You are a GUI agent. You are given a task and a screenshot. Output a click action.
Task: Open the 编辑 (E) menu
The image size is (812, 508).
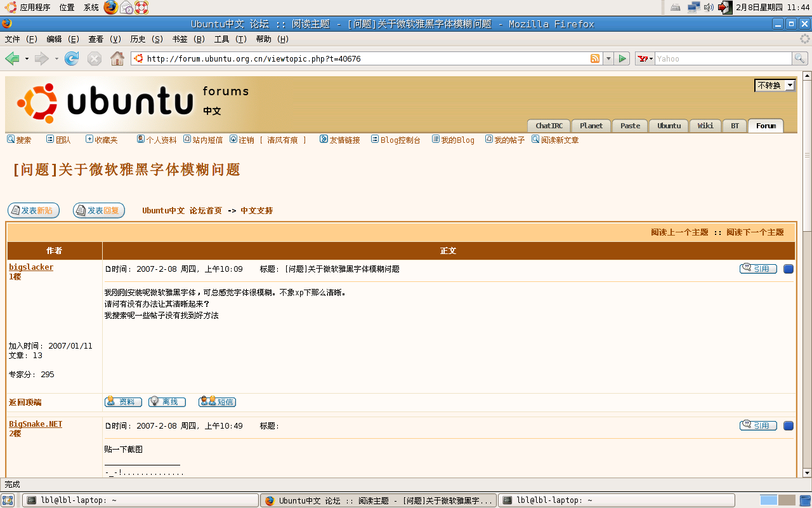point(63,39)
